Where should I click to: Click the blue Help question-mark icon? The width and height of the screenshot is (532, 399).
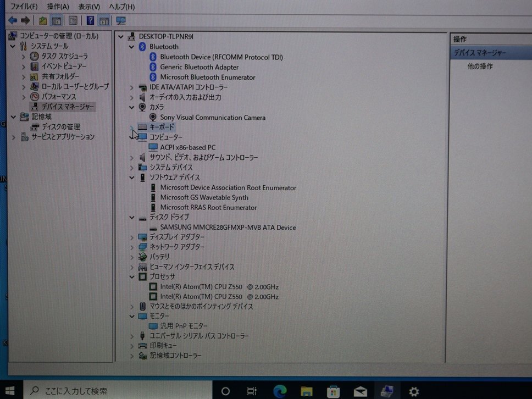click(x=90, y=21)
